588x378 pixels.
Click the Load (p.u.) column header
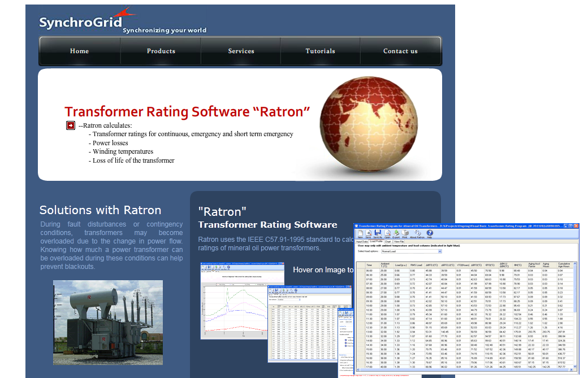tap(401, 265)
